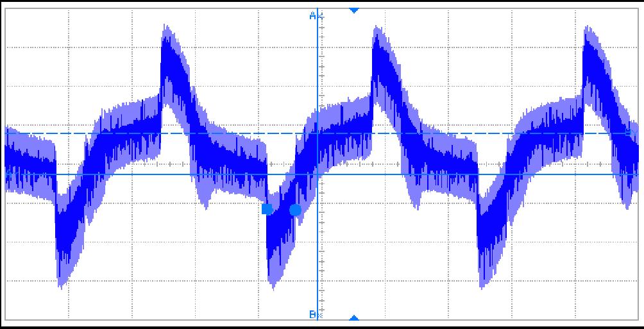Select the cursor B label at bottom
644x329 pixels.
(312, 315)
